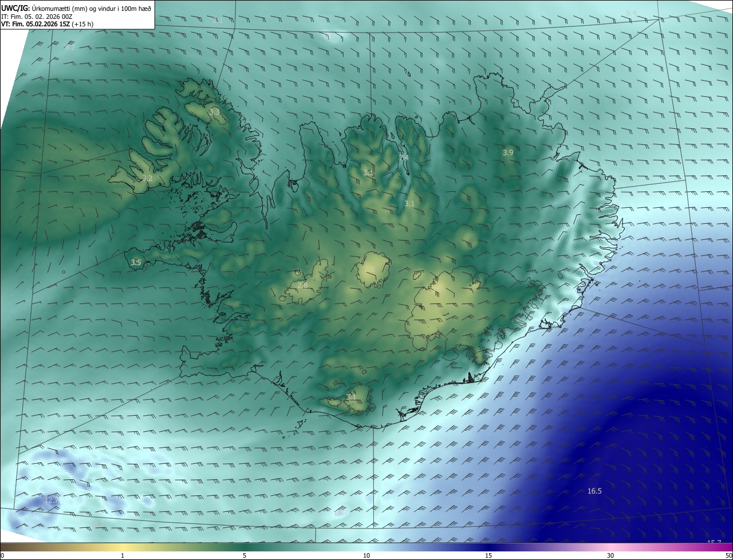
Task: Click the 9.4 value at the map's top
Action: (631, 13)
